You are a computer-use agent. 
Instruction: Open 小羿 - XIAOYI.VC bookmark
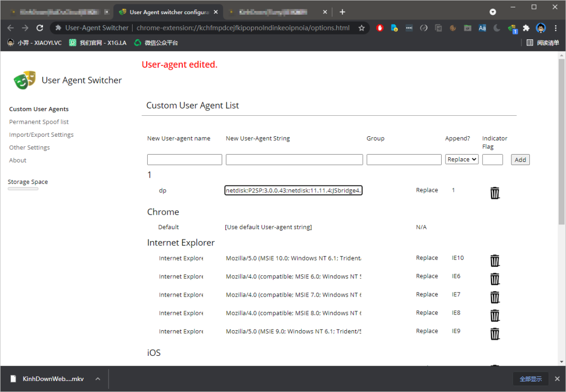click(34, 42)
